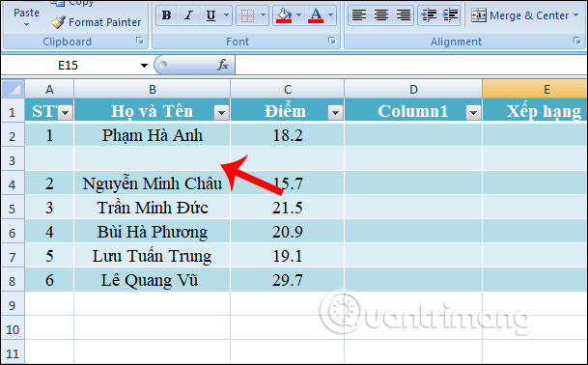Image resolution: width=588 pixels, height=365 pixels.
Task: Open Paste options arrow
Action: 26,25
